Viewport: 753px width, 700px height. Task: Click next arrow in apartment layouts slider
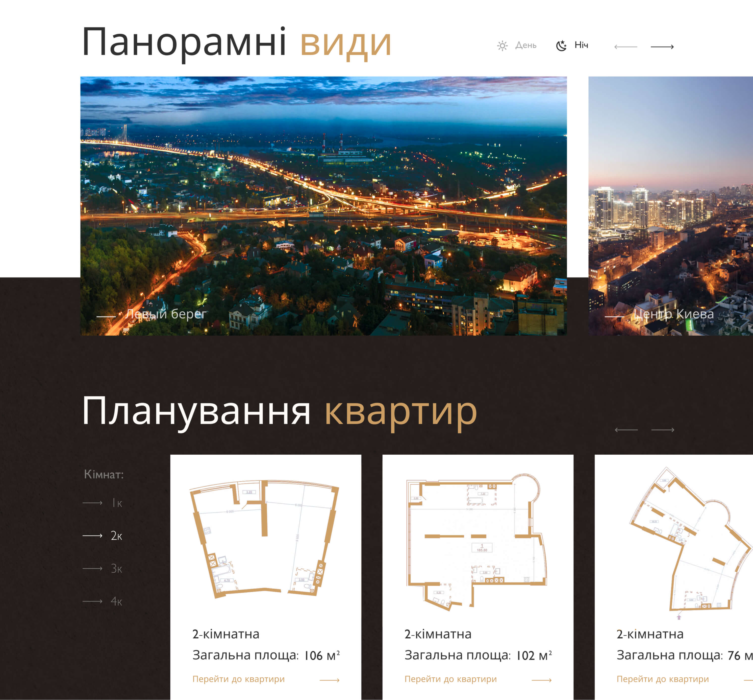click(x=663, y=430)
